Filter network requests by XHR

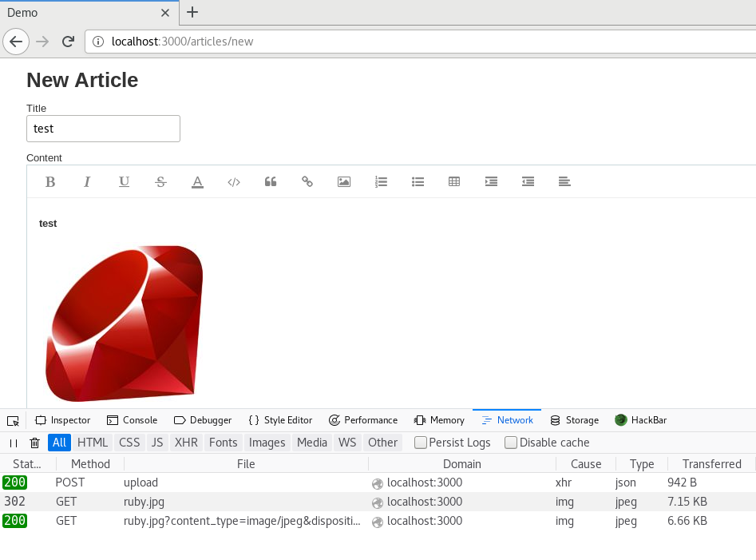[x=186, y=443]
